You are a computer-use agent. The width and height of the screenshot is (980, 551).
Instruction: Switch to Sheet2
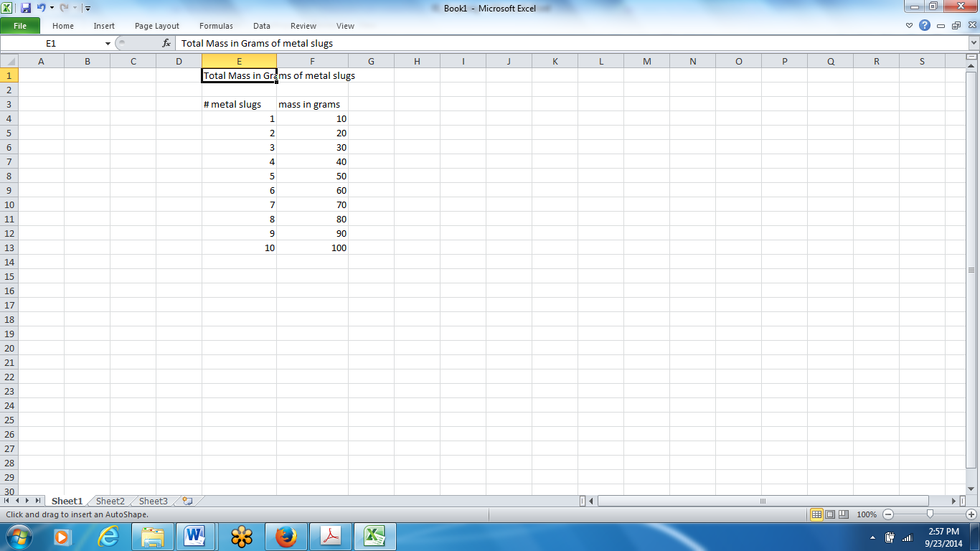pos(109,501)
